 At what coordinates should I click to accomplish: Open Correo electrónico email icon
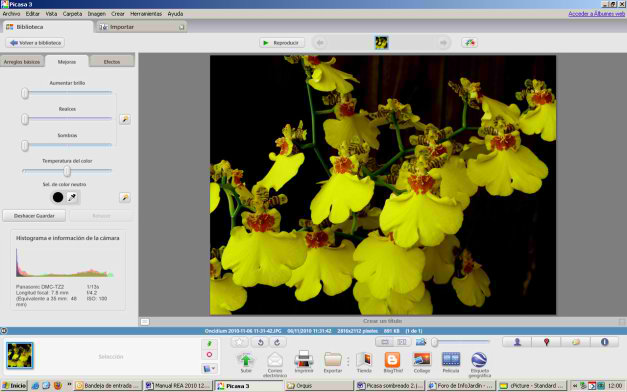tap(275, 360)
